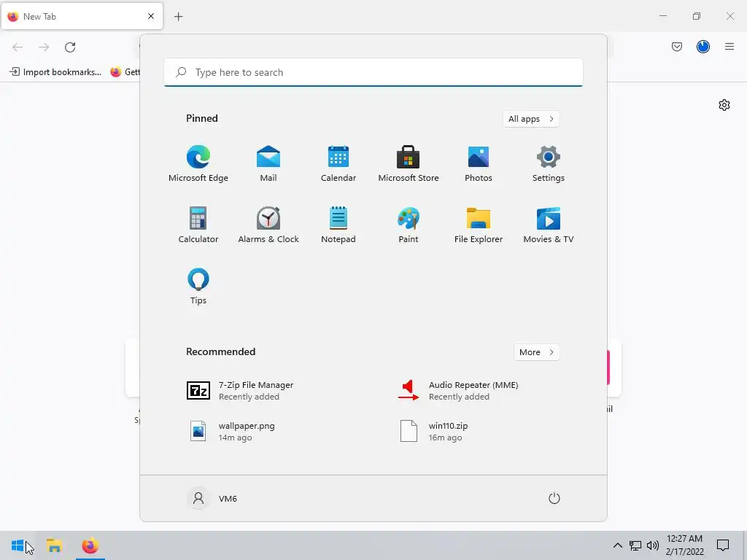The width and height of the screenshot is (747, 560).
Task: Open the win110.zip recent file
Action: click(x=433, y=432)
